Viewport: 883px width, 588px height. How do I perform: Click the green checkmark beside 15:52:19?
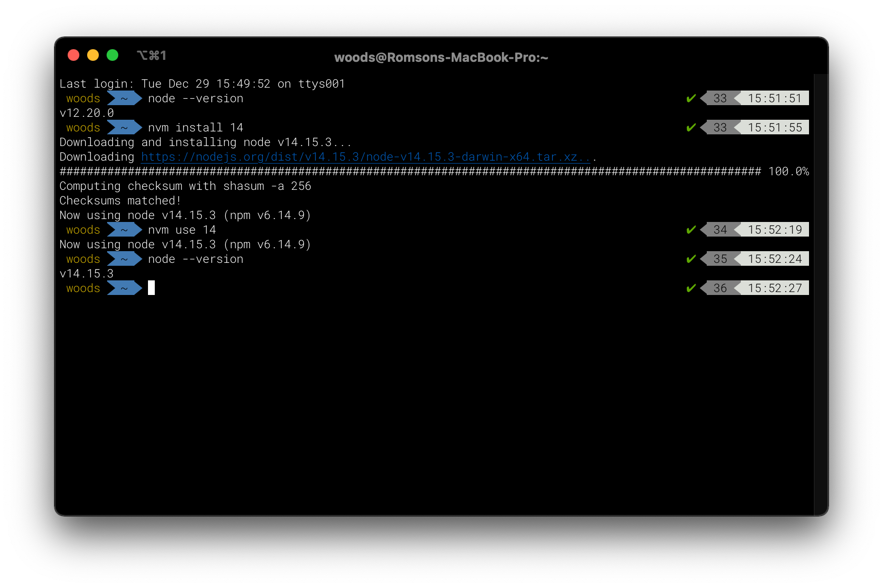(x=691, y=230)
